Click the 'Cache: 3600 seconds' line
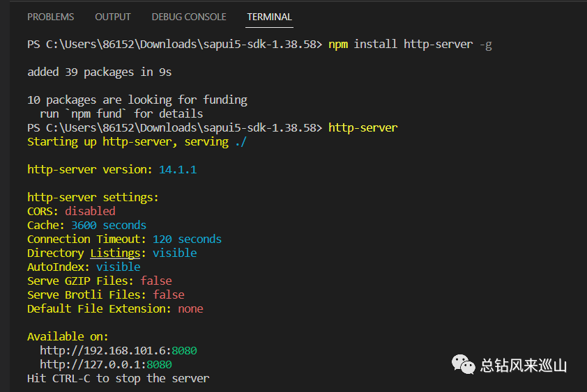This screenshot has height=392, width=587. point(86,225)
